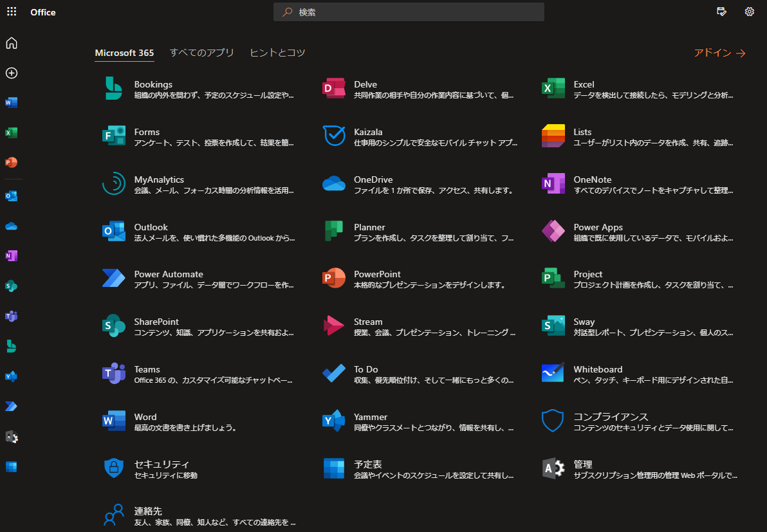The width and height of the screenshot is (767, 532).
Task: Open calendar icon in left sidebar
Action: pos(11,466)
